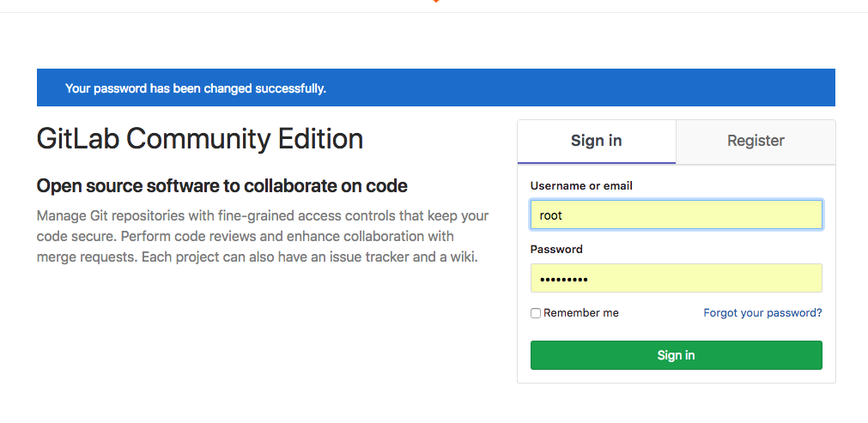
Task: Click the Open source software subheading
Action: click(222, 186)
